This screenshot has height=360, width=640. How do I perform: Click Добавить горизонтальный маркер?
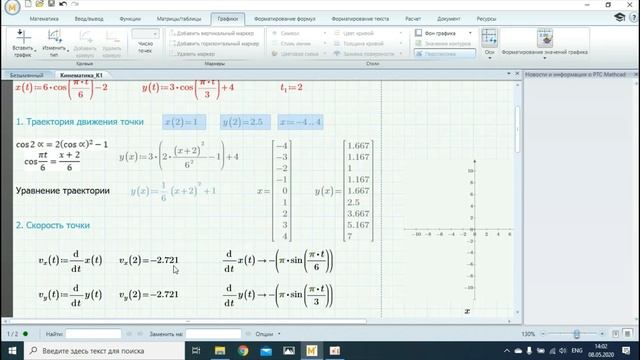pyautogui.click(x=215, y=43)
